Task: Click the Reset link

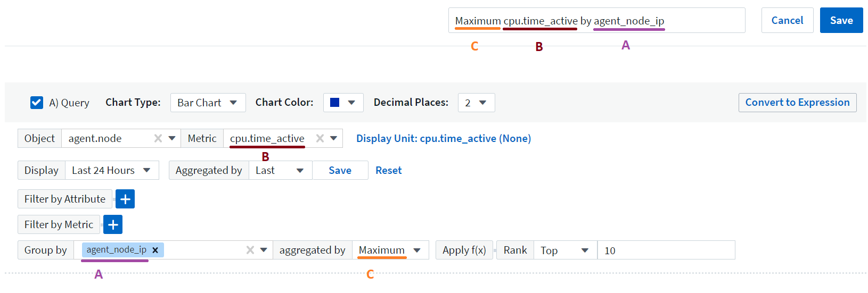Action: (388, 171)
